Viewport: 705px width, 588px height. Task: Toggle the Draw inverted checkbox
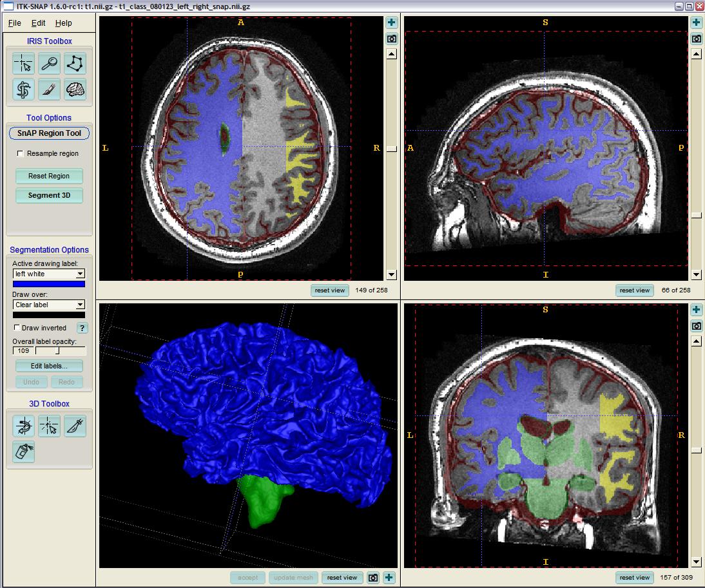point(17,328)
